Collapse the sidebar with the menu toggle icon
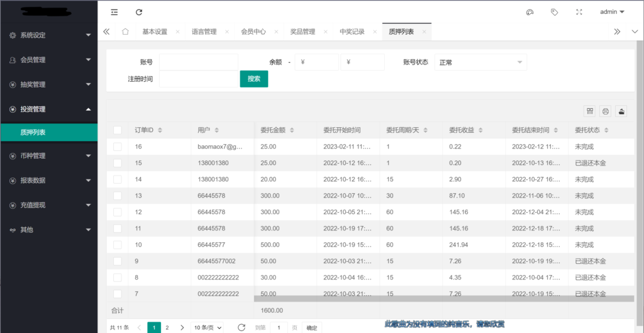644x333 pixels. tap(114, 12)
